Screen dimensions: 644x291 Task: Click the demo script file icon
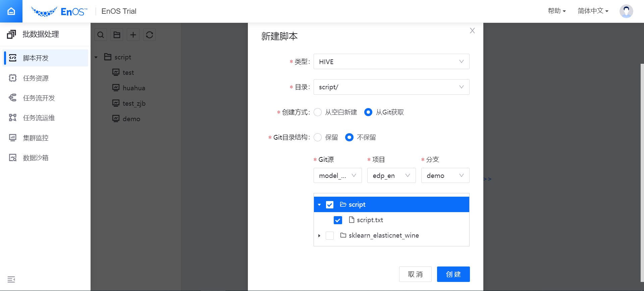pos(116,118)
